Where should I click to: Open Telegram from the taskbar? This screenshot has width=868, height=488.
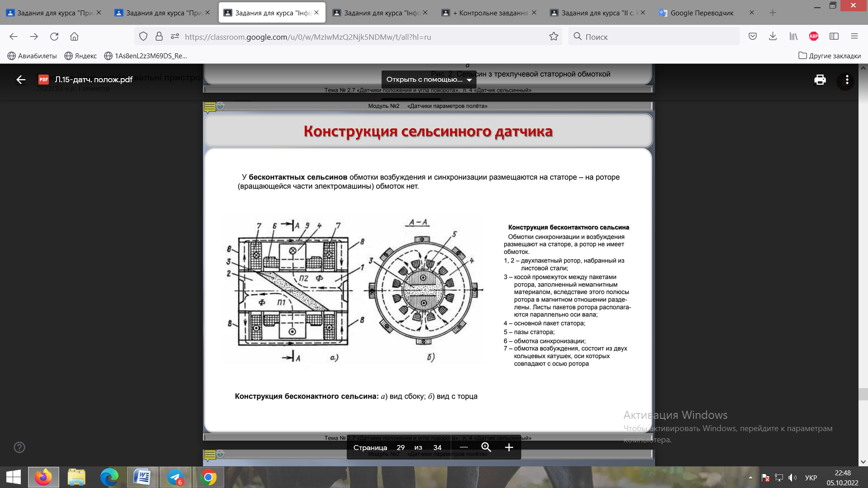coord(175,477)
